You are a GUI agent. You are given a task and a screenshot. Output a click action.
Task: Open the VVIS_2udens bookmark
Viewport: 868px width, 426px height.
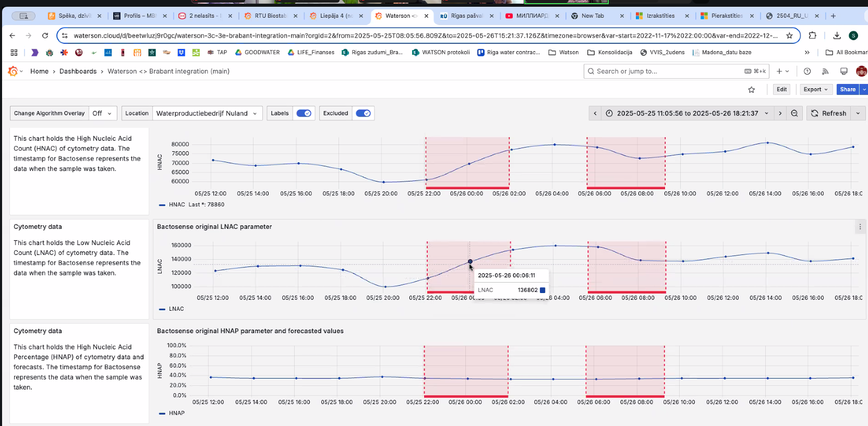coord(662,52)
